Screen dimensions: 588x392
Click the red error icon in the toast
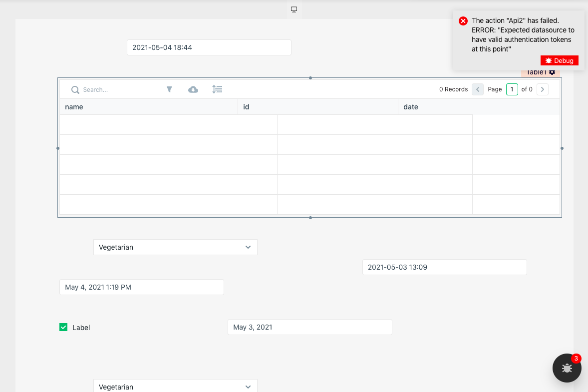(463, 21)
